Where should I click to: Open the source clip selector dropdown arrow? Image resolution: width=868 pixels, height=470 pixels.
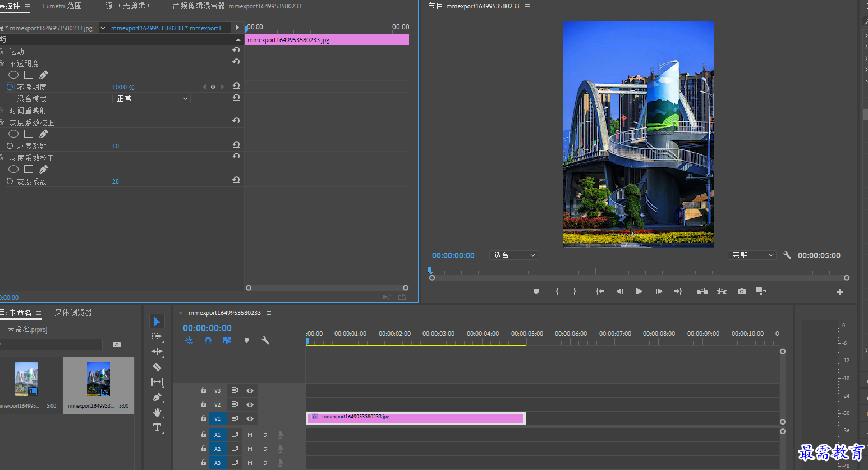103,28
